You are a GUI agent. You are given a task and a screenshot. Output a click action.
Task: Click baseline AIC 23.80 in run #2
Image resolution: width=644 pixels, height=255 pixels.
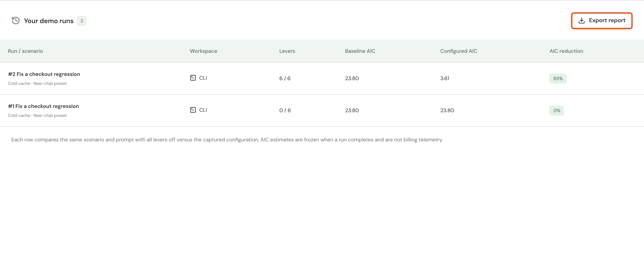(x=352, y=78)
